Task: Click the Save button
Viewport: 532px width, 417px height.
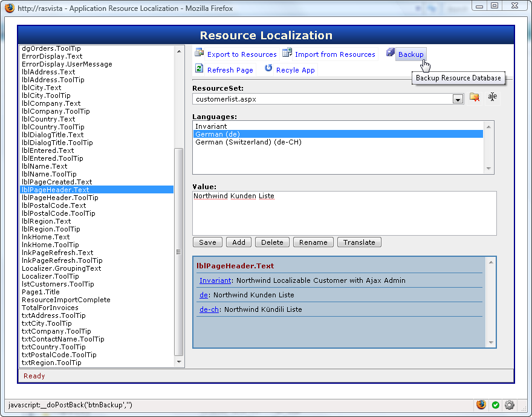Action: coord(207,242)
